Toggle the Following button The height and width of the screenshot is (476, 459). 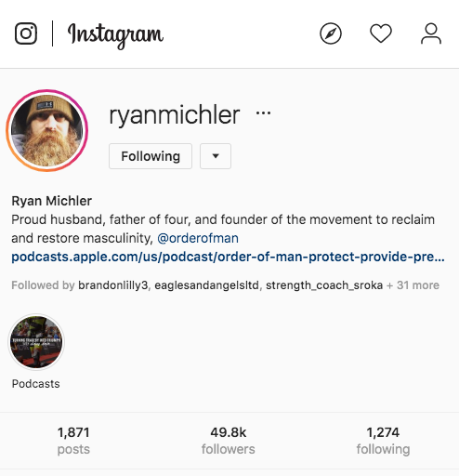151,156
